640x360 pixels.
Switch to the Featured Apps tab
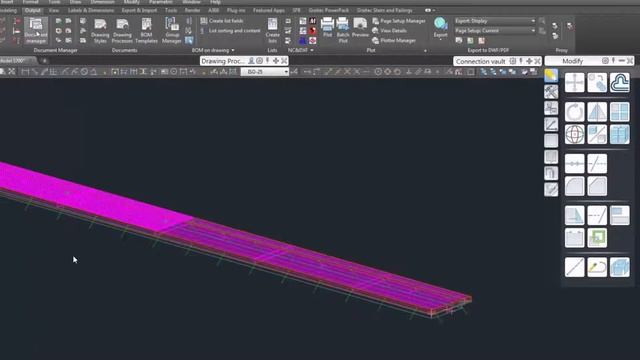coord(269,10)
